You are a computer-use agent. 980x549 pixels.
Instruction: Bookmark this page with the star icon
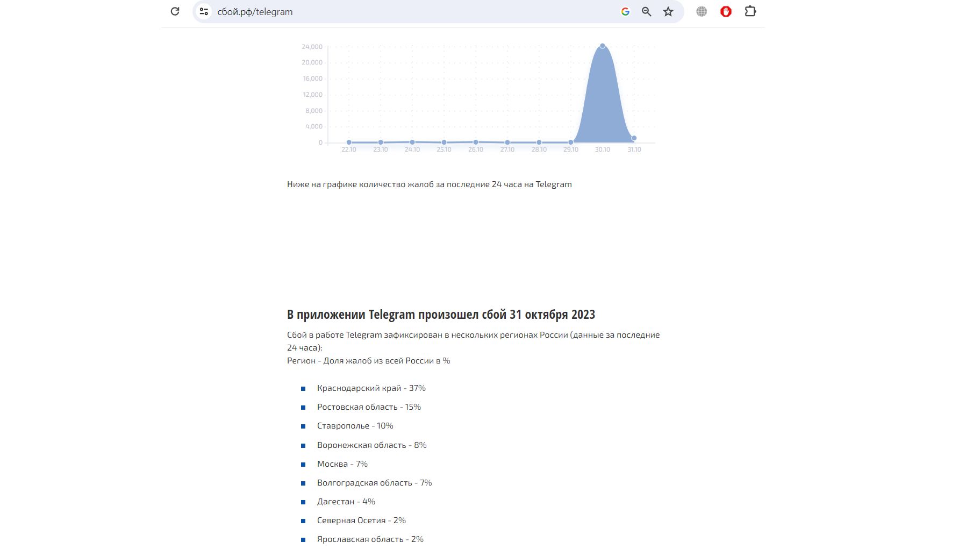[x=668, y=11]
